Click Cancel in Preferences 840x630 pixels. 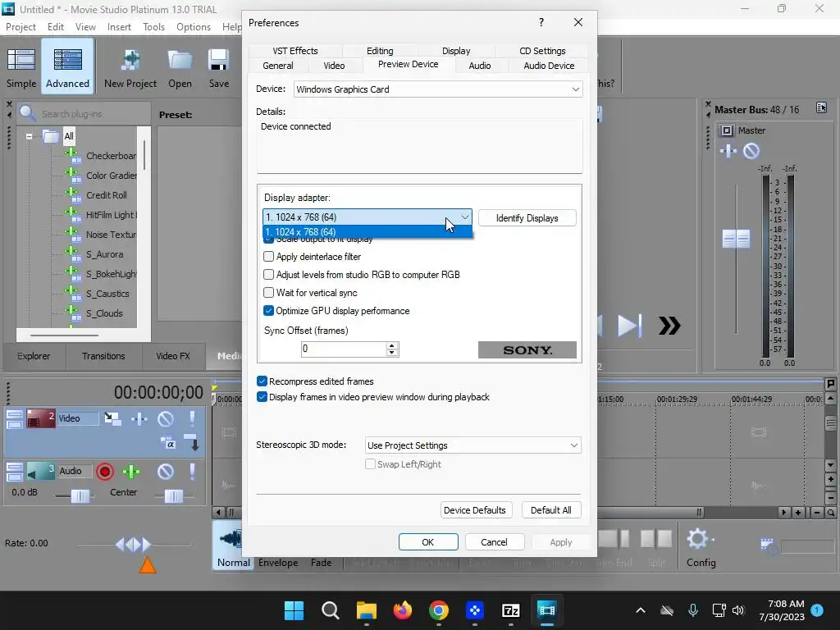click(x=494, y=542)
